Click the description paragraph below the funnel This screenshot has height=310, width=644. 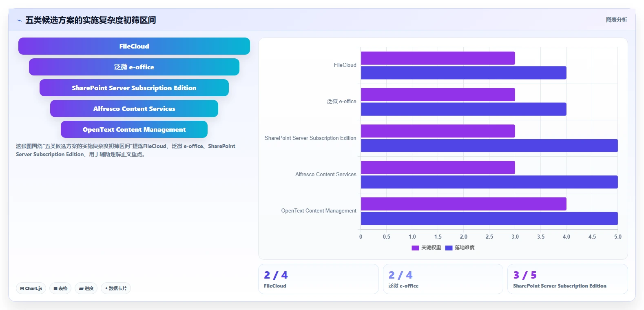pyautogui.click(x=126, y=150)
